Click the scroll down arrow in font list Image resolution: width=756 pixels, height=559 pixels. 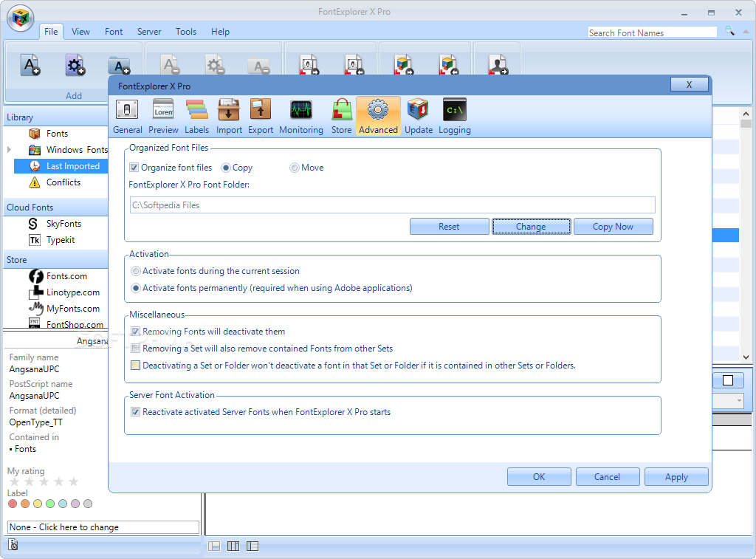click(x=746, y=357)
